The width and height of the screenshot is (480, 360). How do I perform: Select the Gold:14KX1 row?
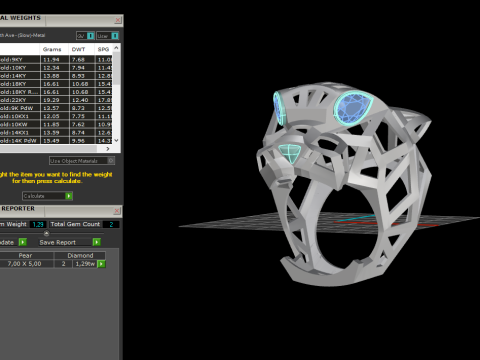pyautogui.click(x=56, y=132)
